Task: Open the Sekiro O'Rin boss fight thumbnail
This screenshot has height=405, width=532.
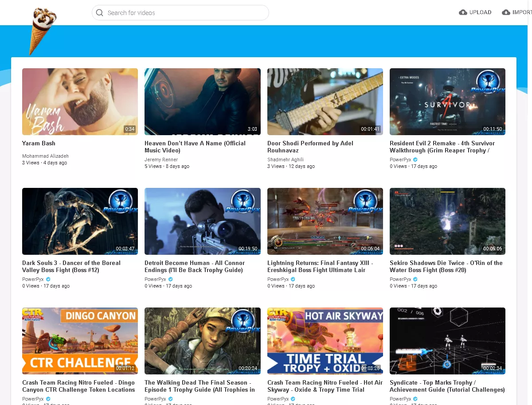Action: coord(447,221)
